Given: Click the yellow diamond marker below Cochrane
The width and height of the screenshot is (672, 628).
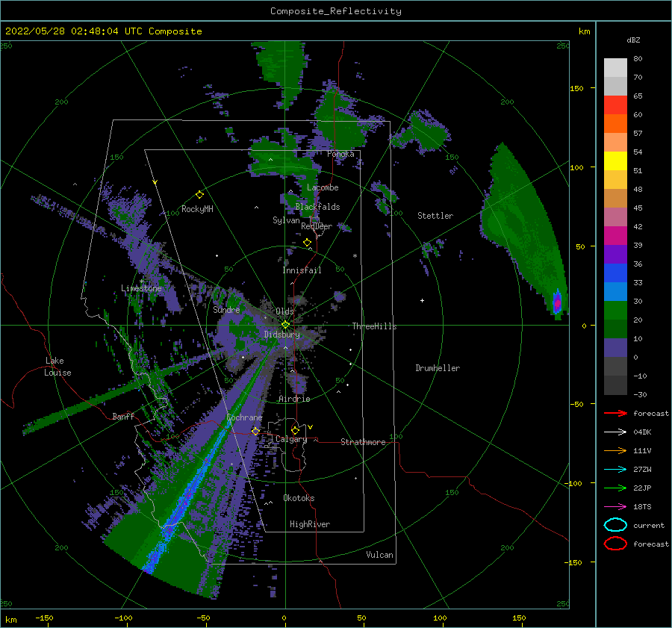Looking at the screenshot, I should [255, 431].
